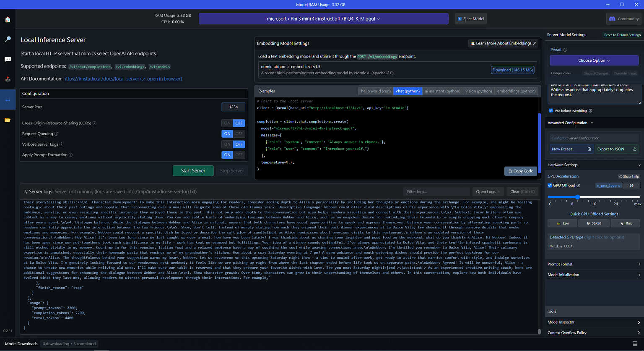Click the 50/50 GPU offload quick setting
This screenshot has width=644, height=351.
pyautogui.click(x=594, y=223)
